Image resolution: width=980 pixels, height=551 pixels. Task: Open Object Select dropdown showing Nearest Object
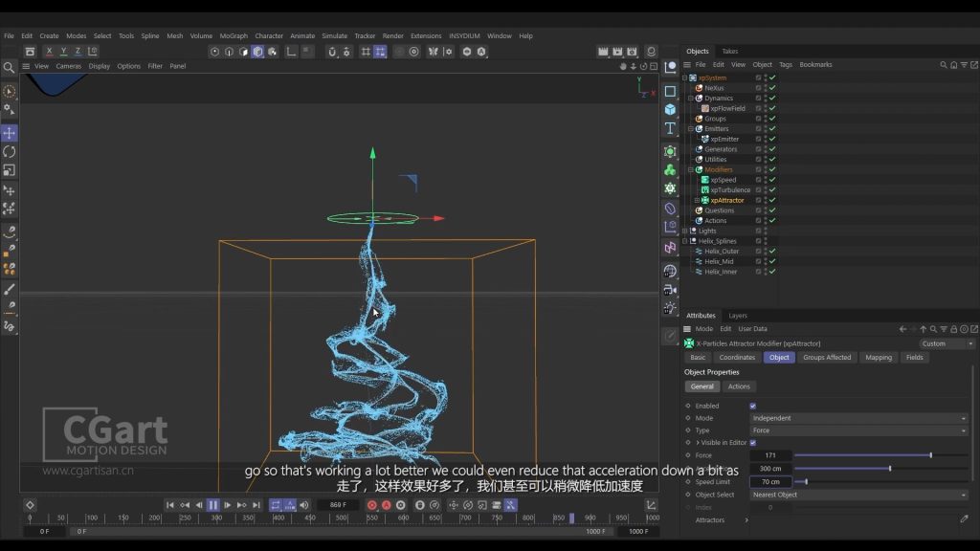(x=859, y=495)
